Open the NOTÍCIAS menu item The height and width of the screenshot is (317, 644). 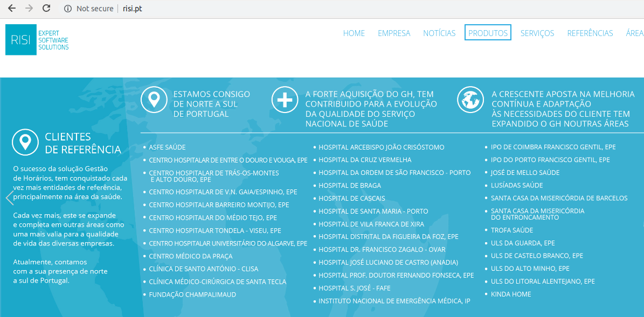click(439, 33)
